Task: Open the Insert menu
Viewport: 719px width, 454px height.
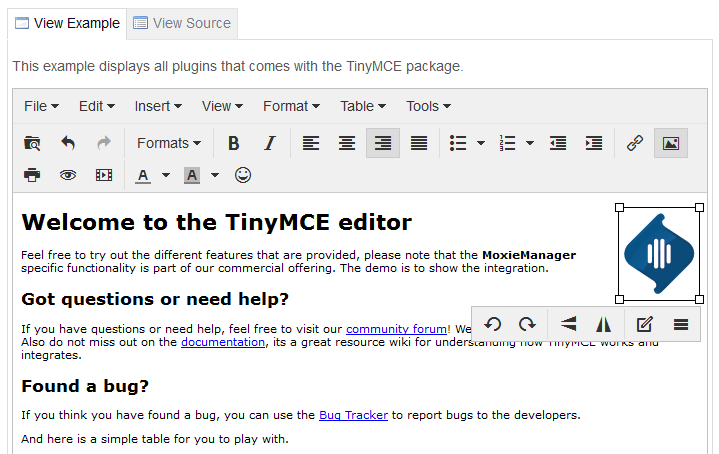Action: click(x=158, y=106)
